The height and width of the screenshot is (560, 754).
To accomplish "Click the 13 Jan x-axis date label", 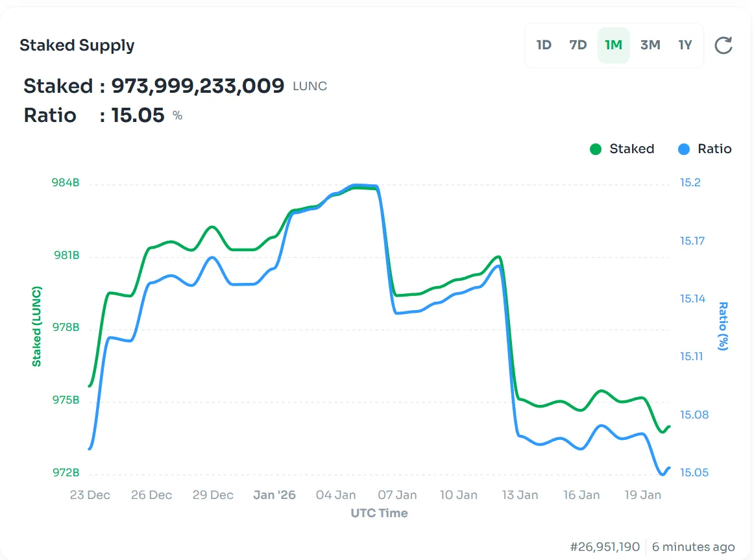I will [x=520, y=495].
